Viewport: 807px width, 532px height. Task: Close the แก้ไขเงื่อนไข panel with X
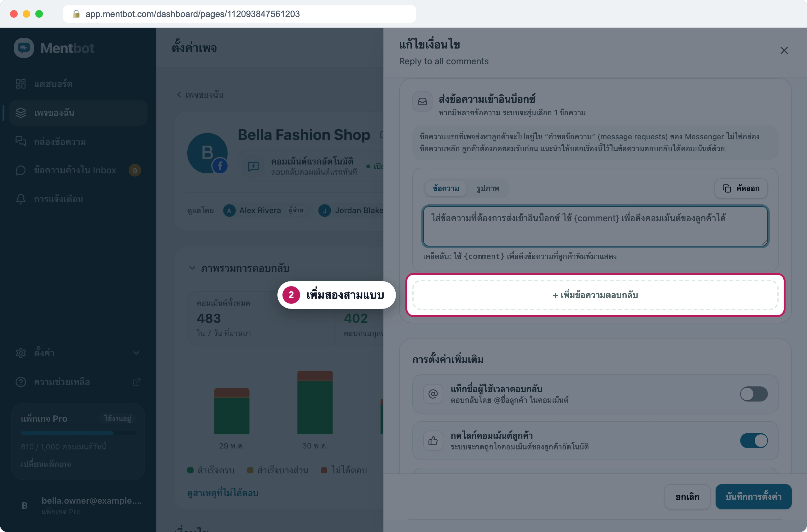784,50
